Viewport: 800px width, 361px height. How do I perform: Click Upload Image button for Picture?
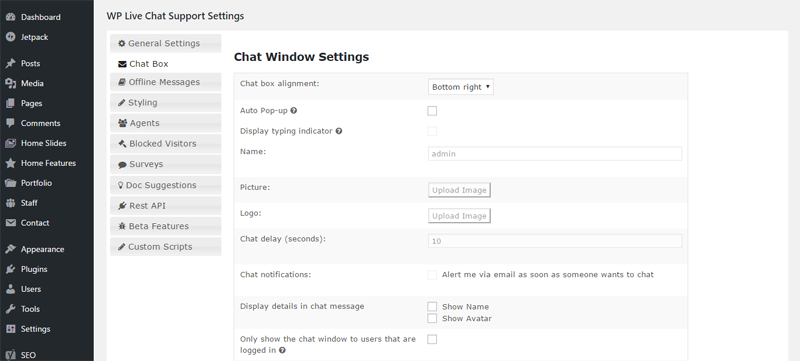[x=459, y=190]
